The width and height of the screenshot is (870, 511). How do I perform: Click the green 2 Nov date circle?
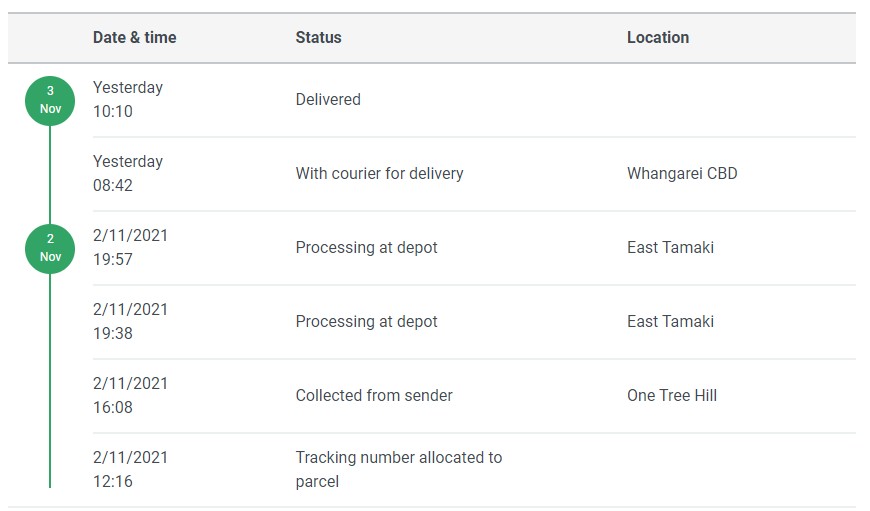(x=50, y=248)
